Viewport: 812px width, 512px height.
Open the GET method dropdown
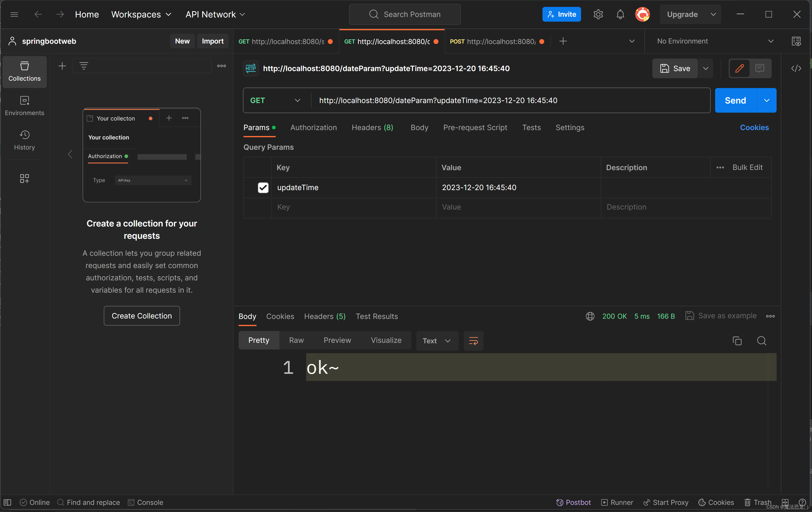click(275, 101)
